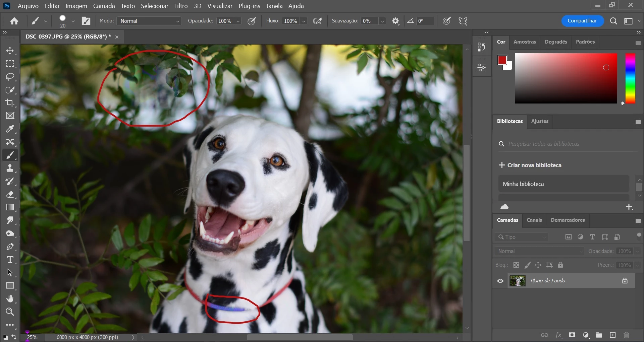This screenshot has height=342, width=644.
Task: Expand the Opacidade slider dropdown in options bar
Action: tap(238, 21)
